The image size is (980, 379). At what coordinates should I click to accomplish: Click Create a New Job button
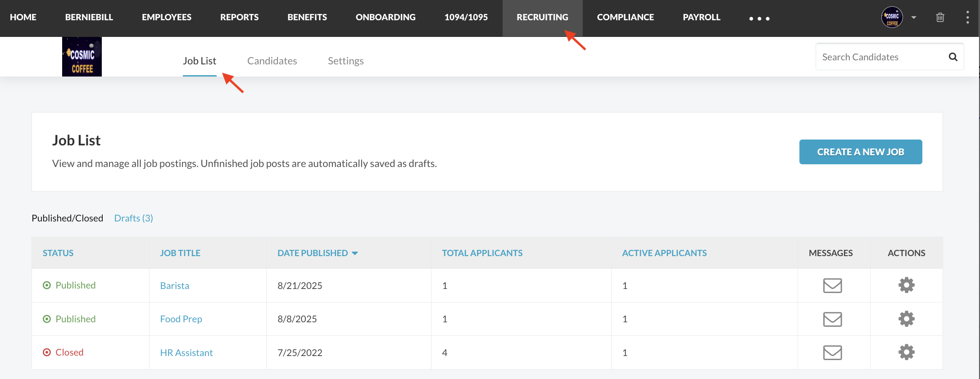coord(860,152)
